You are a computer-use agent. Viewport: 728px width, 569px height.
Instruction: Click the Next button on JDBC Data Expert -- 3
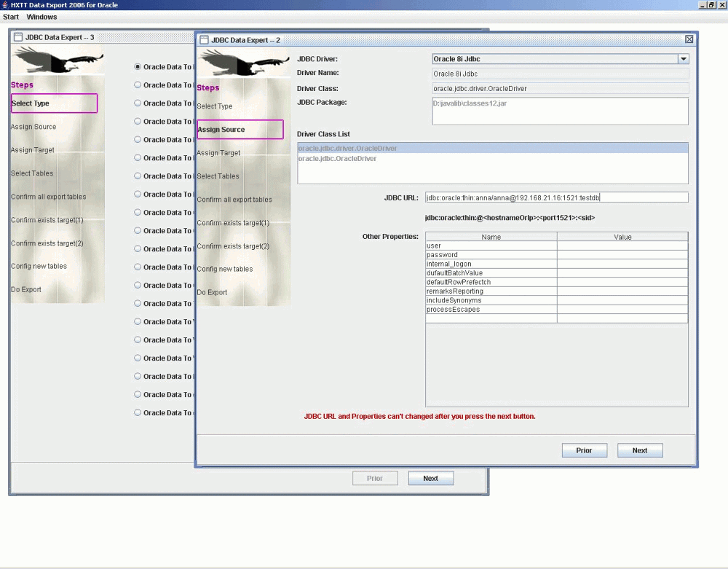click(x=430, y=478)
